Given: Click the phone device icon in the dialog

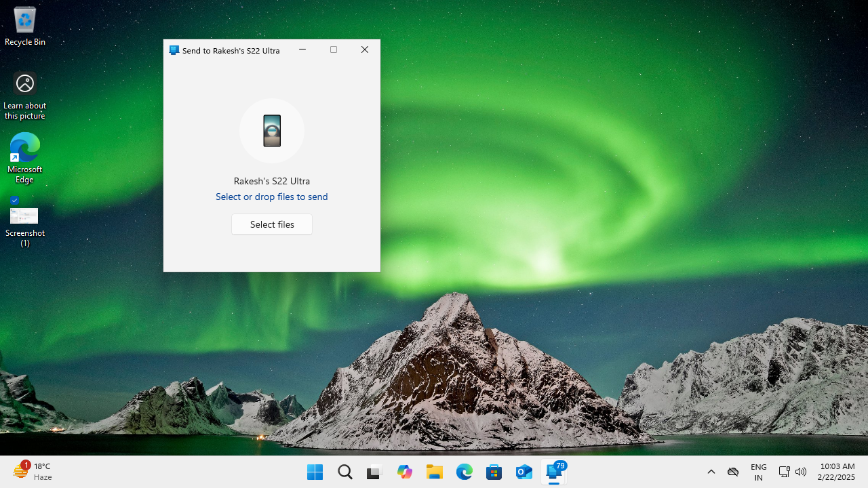Looking at the screenshot, I should pyautogui.click(x=272, y=131).
